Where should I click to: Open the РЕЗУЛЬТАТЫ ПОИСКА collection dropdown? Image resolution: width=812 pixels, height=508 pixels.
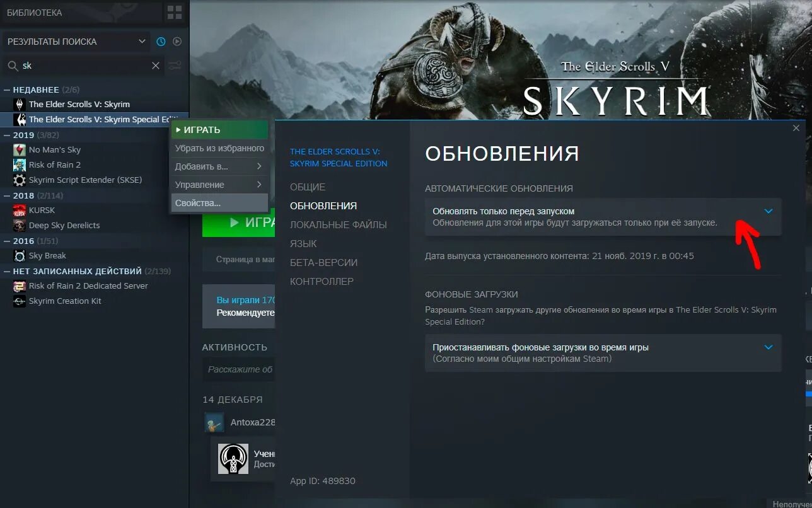(76, 42)
